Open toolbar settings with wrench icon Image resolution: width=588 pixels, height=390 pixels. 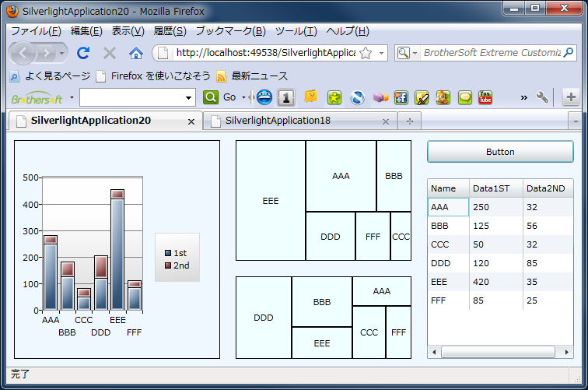[x=542, y=97]
